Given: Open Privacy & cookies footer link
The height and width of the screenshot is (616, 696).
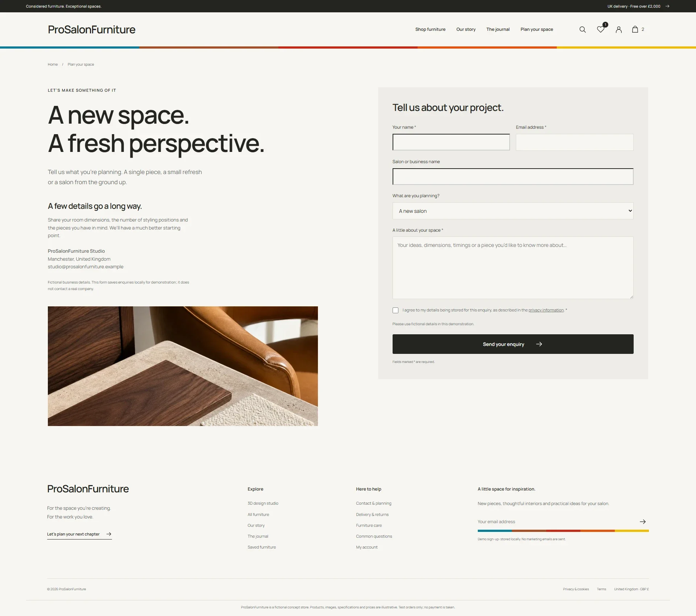Looking at the screenshot, I should (576, 589).
